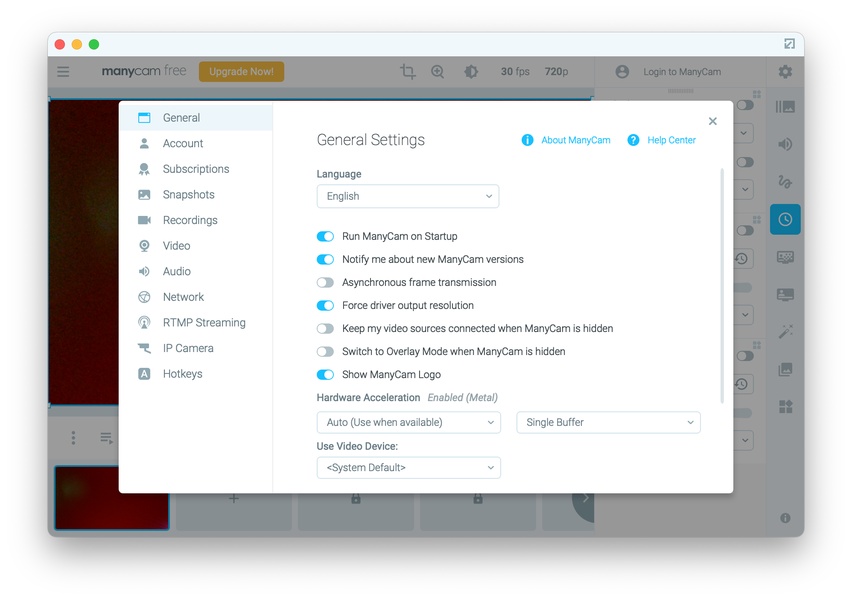Screen dimensions: 852x600
Task: Click the second locked preset slot
Action: (x=478, y=498)
